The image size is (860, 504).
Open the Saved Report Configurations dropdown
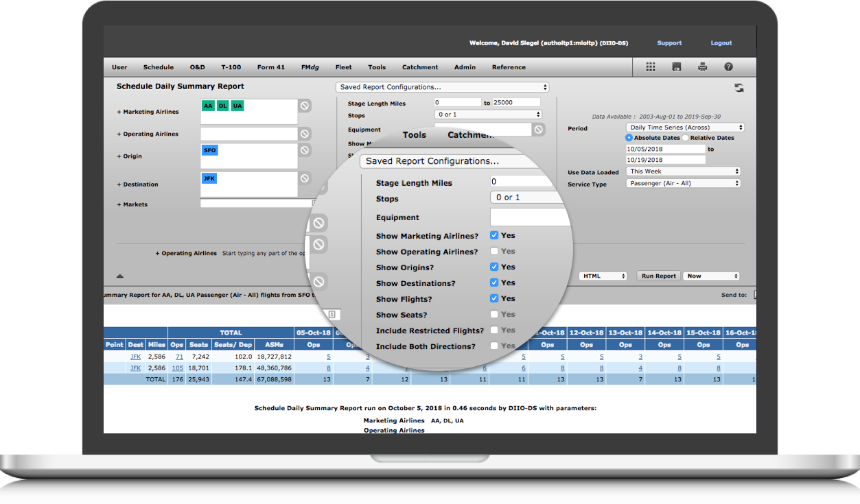pyautogui.click(x=443, y=87)
